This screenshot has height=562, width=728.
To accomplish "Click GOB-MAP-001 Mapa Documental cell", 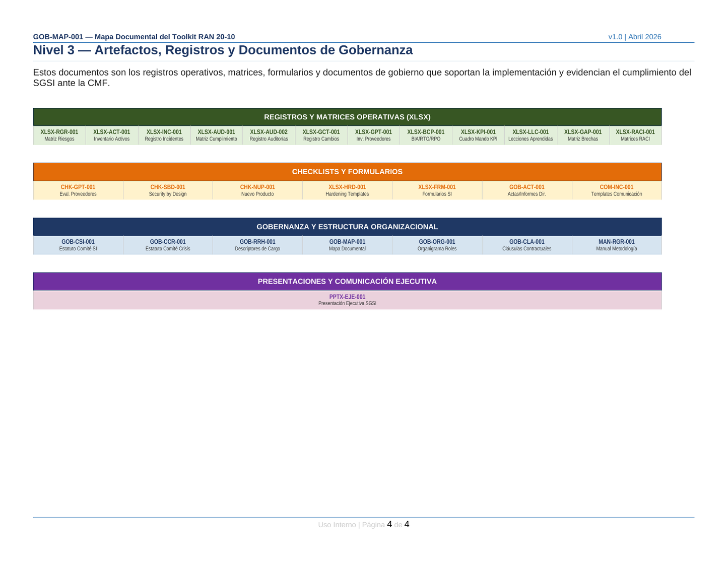I will [x=347, y=245].
